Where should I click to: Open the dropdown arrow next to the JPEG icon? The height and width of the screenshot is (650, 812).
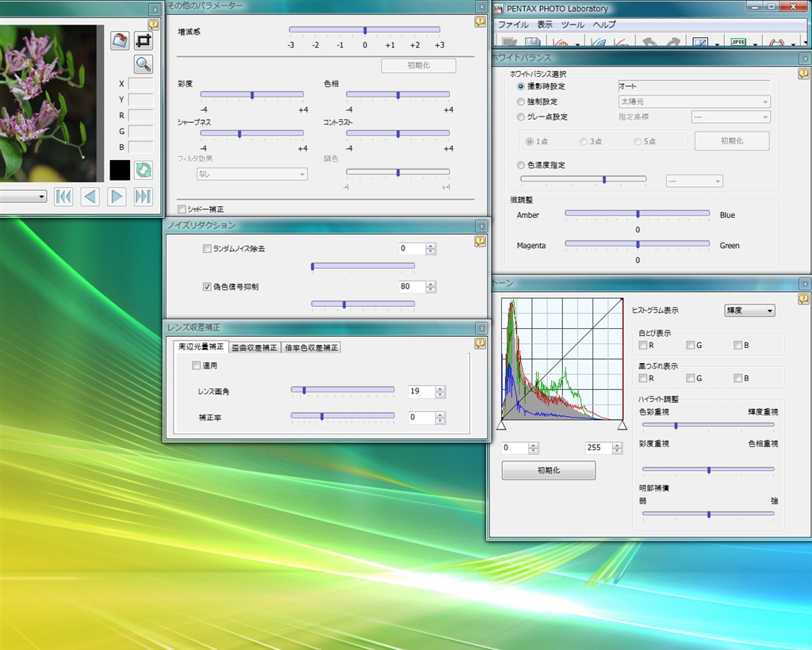pos(756,44)
